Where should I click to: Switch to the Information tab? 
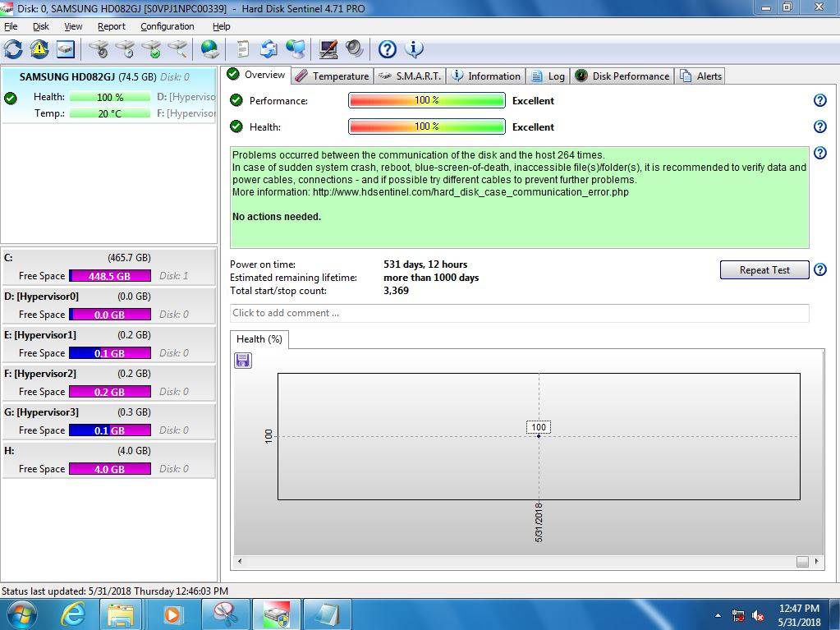[485, 76]
